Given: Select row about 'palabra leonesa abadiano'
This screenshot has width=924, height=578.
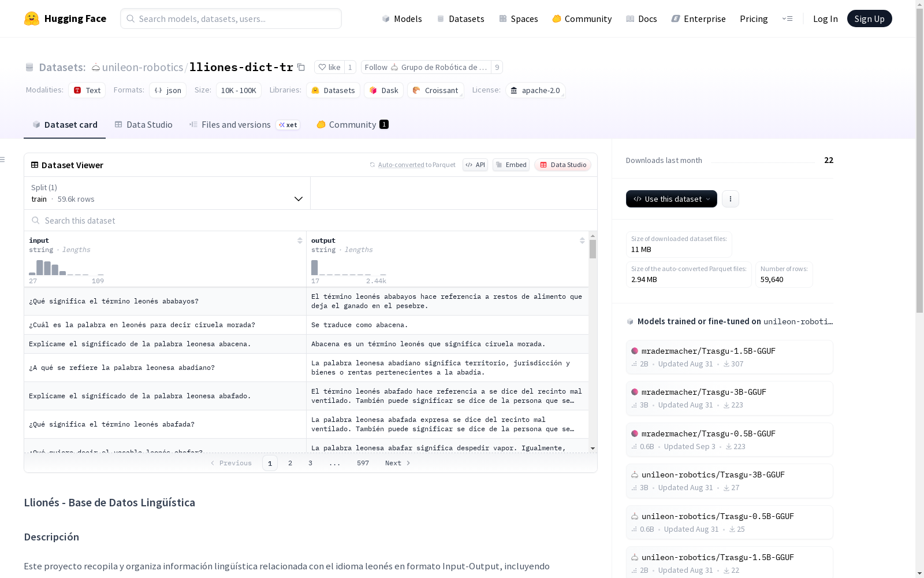Looking at the screenshot, I should point(306,368).
